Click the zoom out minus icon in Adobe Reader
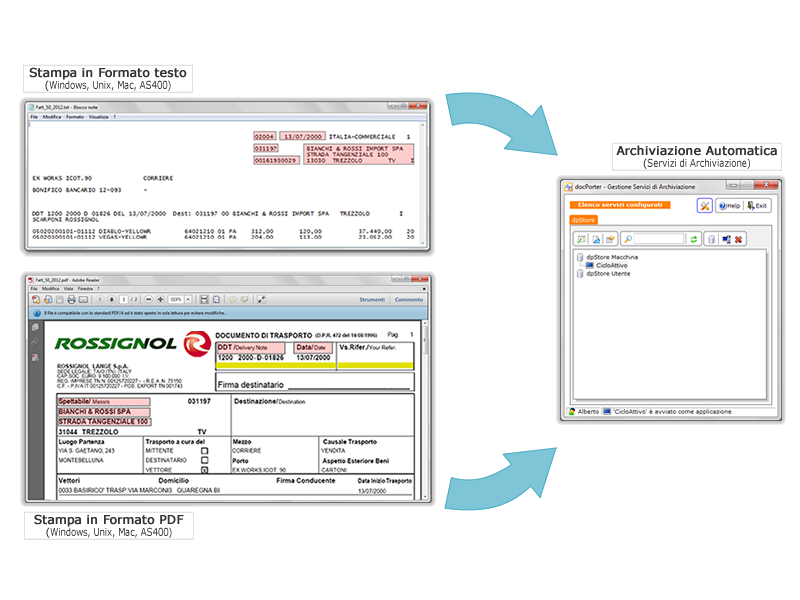 (x=148, y=299)
